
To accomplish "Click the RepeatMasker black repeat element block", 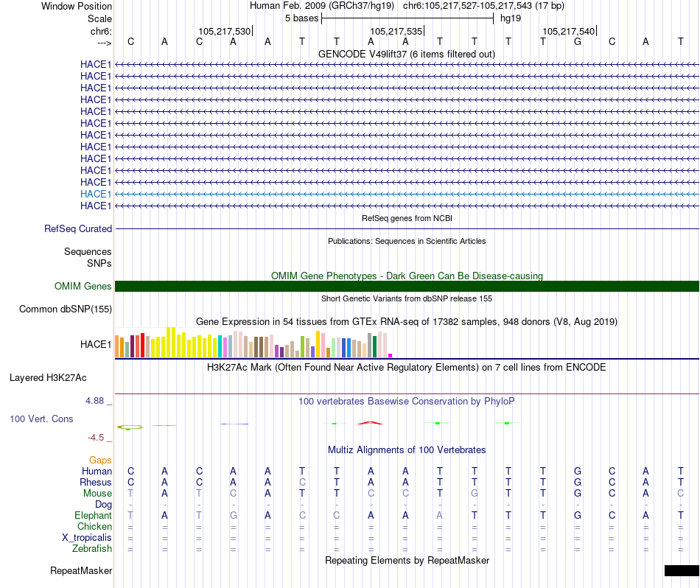I will [x=682, y=570].
